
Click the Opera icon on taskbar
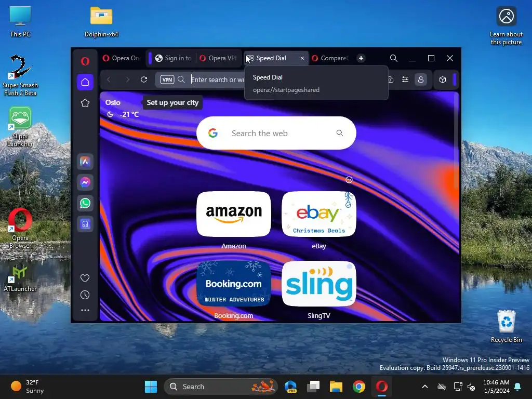point(382,387)
